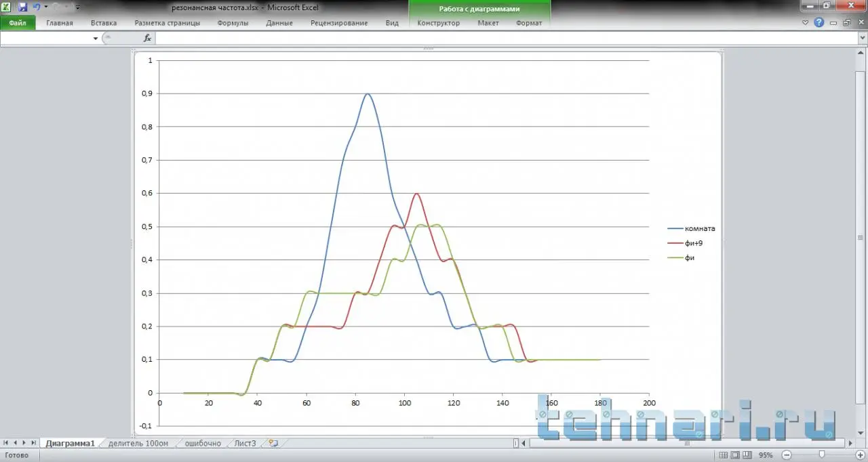Switch to the Вставка ribbon tab

click(x=104, y=23)
